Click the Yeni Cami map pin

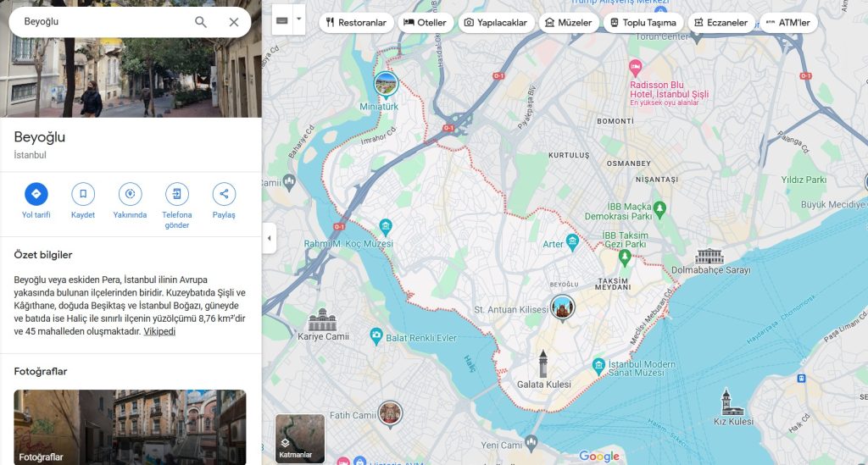[x=531, y=443]
